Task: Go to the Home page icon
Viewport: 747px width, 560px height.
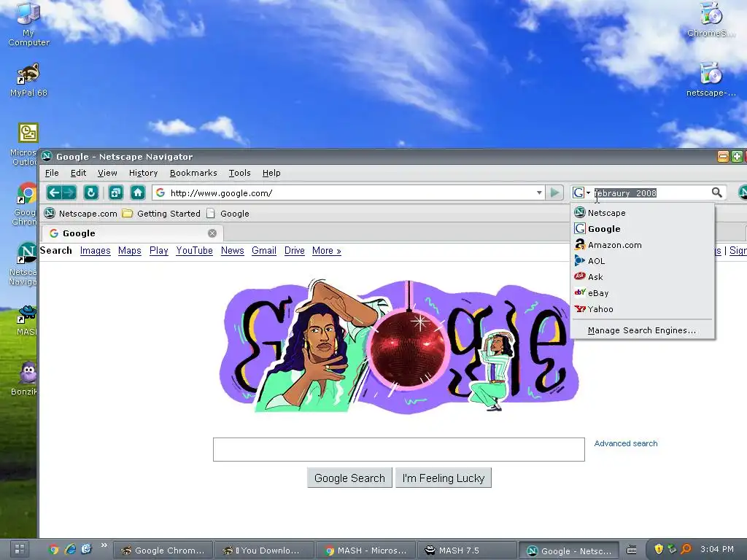Action: point(138,192)
